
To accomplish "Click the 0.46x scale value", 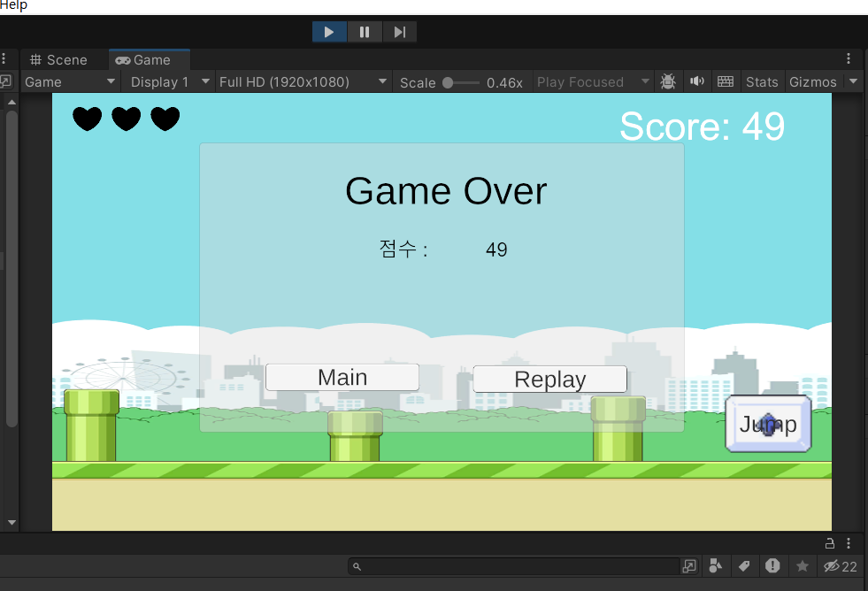I will tap(504, 82).
